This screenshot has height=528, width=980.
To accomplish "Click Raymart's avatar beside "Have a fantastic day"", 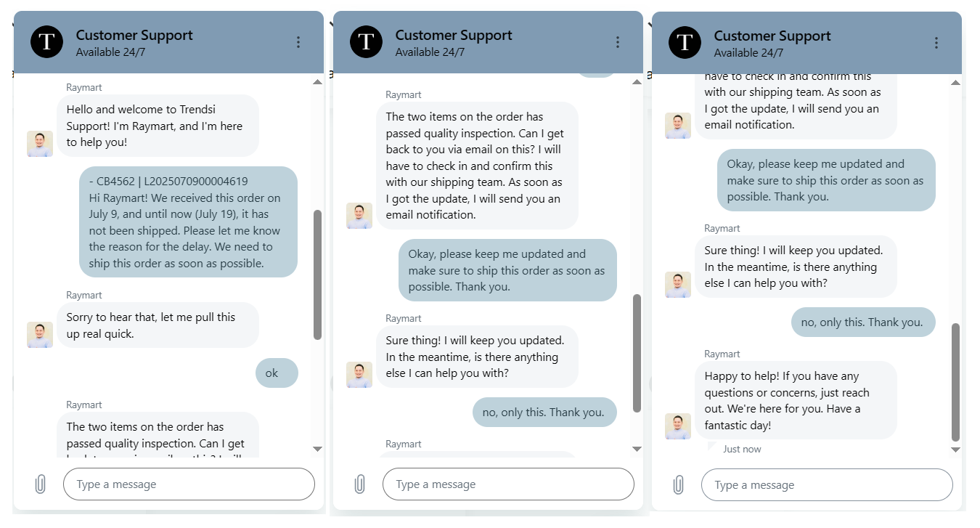I will (x=678, y=426).
